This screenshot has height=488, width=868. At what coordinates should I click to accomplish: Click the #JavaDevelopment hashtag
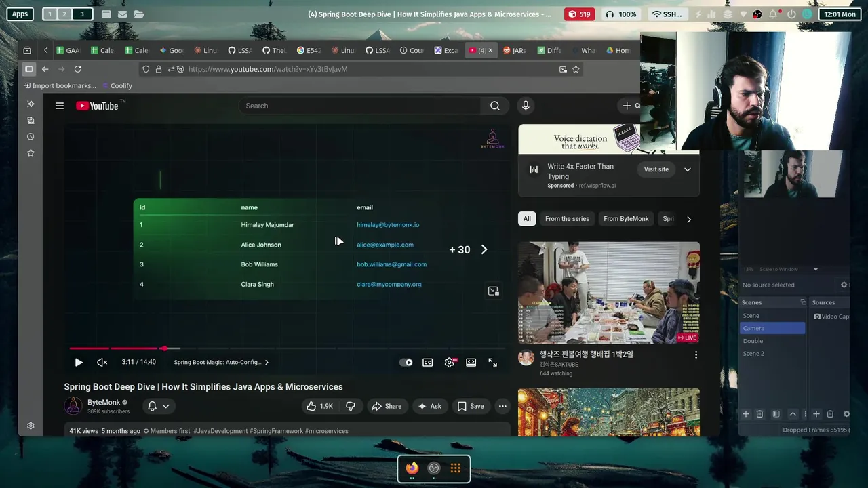point(220,431)
